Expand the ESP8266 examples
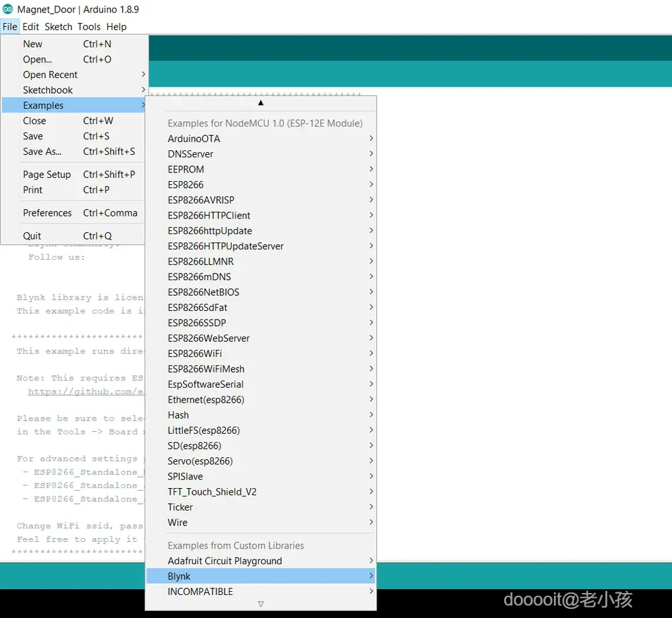Screen dimensions: 672x618 point(261,185)
